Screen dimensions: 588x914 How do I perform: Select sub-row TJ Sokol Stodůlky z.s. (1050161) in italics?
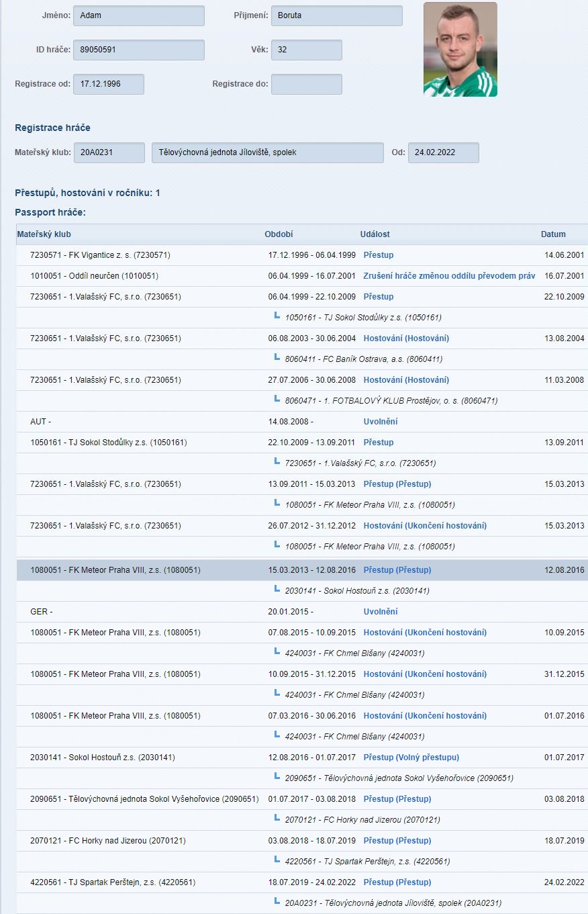(302, 318)
